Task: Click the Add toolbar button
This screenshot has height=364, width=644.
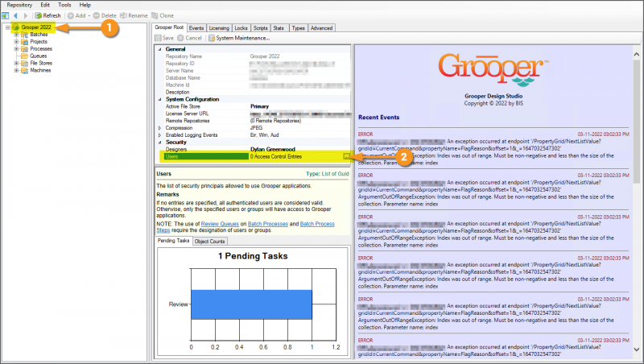Action: click(78, 15)
